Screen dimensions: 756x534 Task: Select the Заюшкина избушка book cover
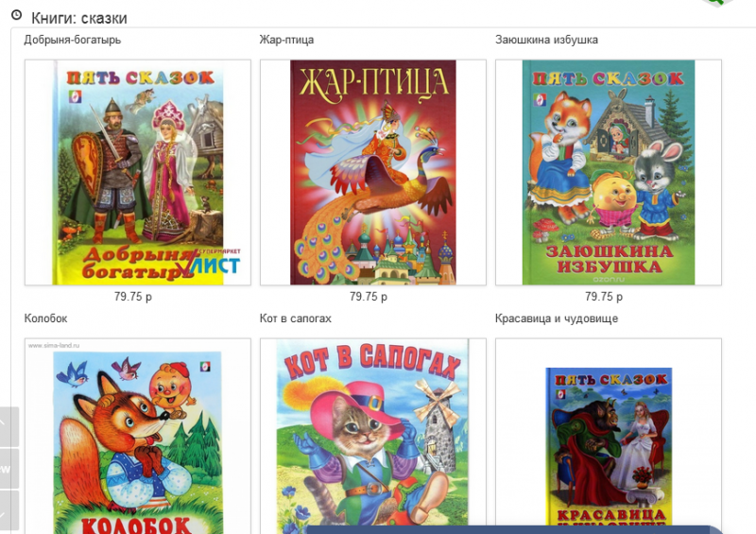(609, 172)
